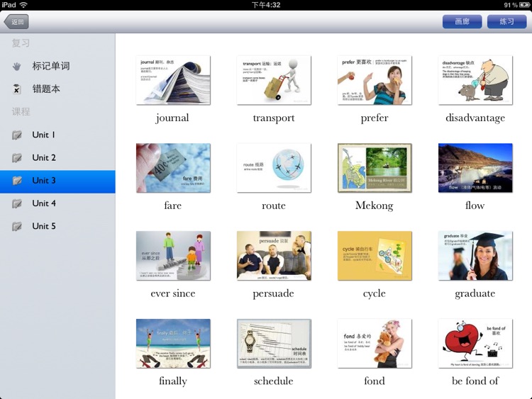Image resolution: width=532 pixels, height=399 pixels.
Task: Tap the battery icon in status bar
Action: tap(524, 5)
